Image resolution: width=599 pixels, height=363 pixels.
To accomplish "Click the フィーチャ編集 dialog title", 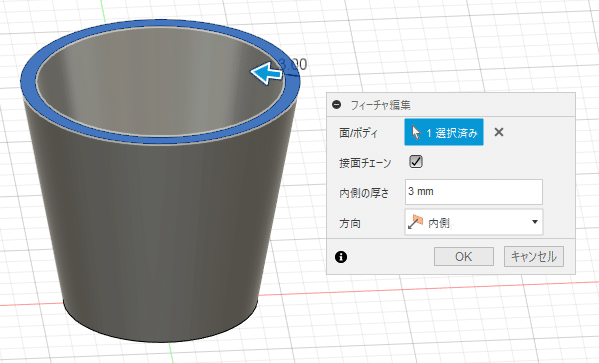I will pyautogui.click(x=380, y=105).
